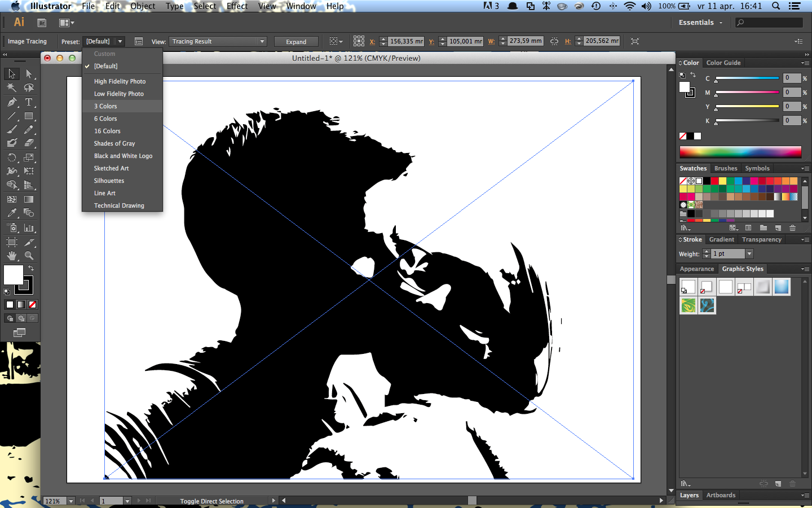Select the Type tool
Screen dimensions: 812x508
[x=29, y=102]
